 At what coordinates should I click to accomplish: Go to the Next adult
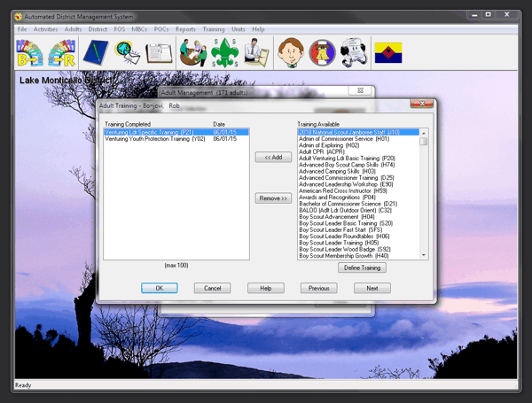[372, 288]
